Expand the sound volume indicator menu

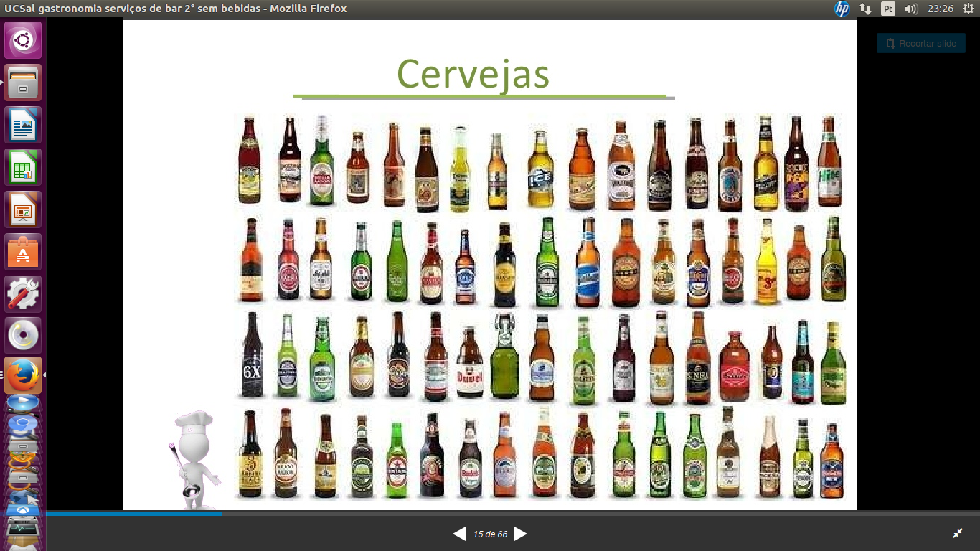point(911,9)
